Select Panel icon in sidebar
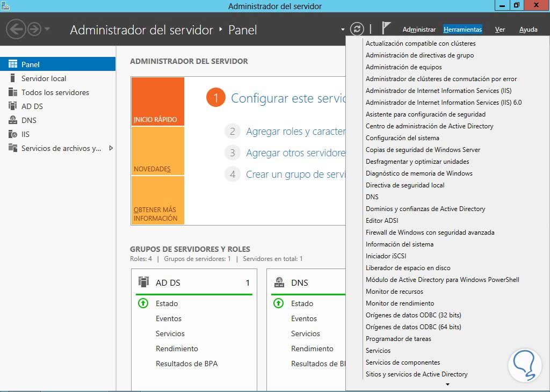Viewport: 550px width, 392px height. coord(13,64)
